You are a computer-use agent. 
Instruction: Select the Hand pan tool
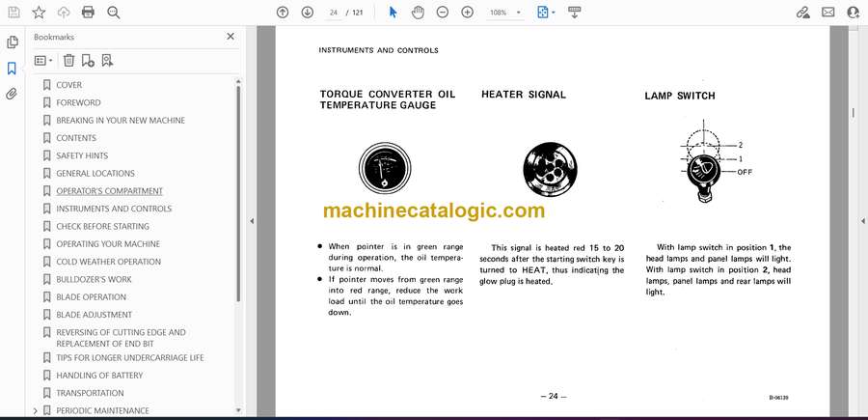[x=418, y=13]
